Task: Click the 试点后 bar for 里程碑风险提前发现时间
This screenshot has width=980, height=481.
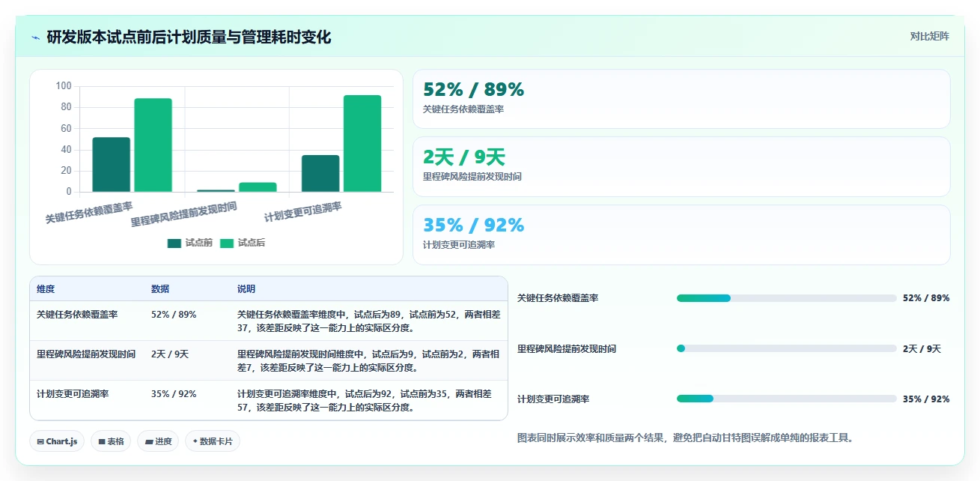Action: point(258,187)
